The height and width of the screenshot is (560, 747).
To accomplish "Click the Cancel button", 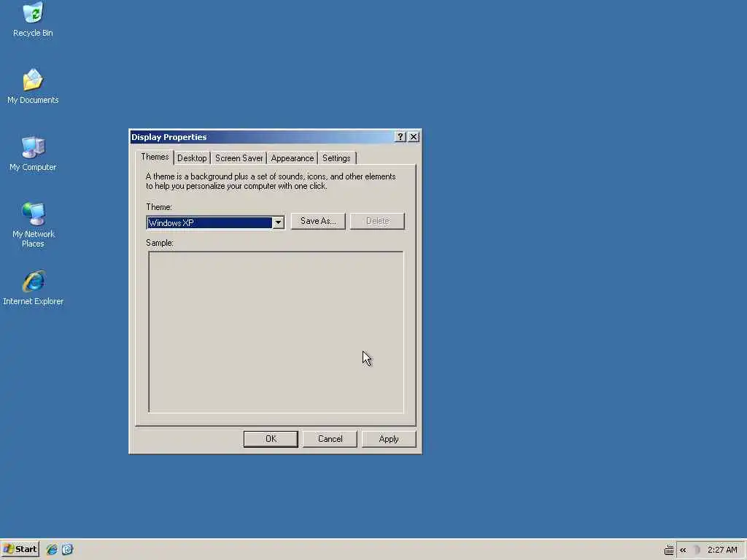I will click(330, 439).
